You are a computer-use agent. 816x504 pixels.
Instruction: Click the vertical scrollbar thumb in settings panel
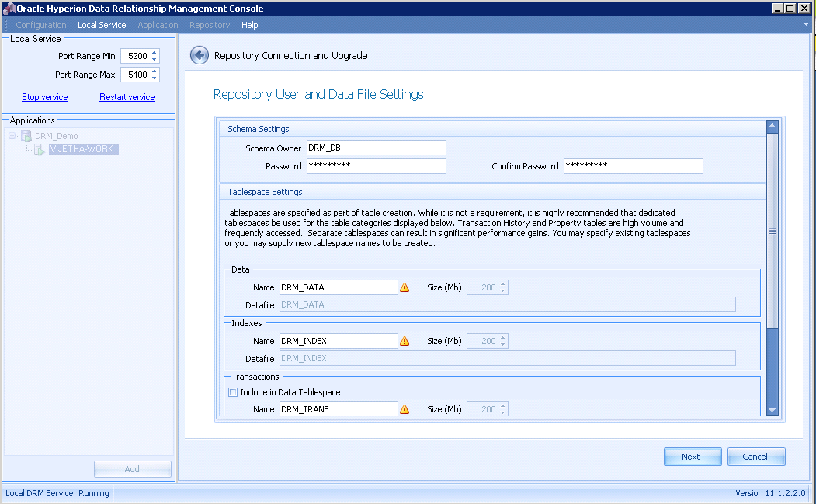[x=773, y=231]
